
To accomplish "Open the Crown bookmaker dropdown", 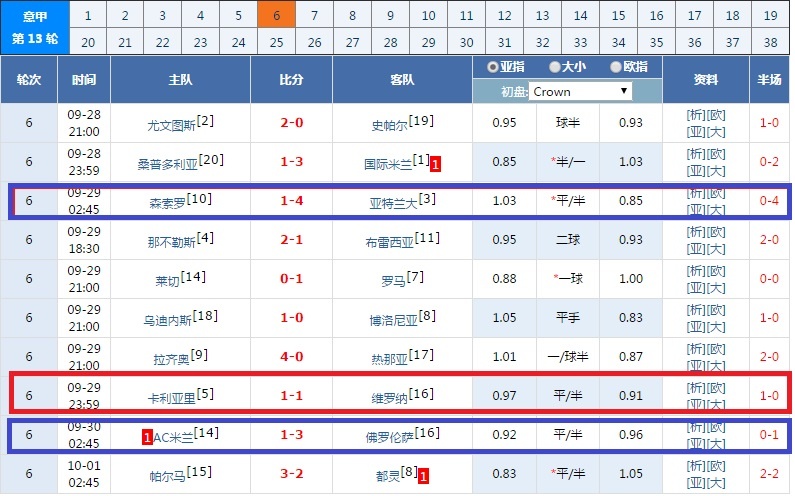I will coord(580,92).
